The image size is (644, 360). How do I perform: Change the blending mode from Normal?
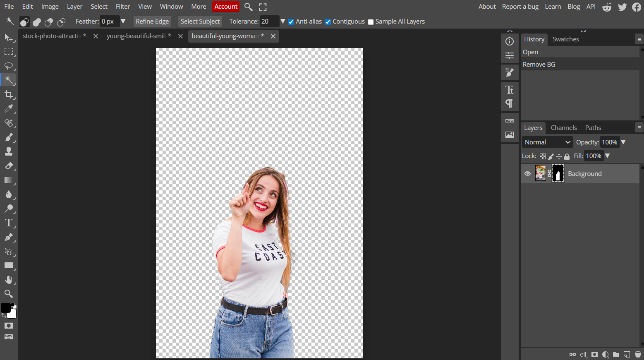(547, 142)
